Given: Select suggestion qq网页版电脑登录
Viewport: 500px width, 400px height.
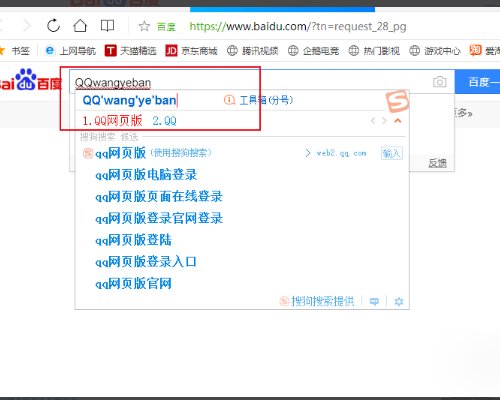Looking at the screenshot, I should click(146, 175).
